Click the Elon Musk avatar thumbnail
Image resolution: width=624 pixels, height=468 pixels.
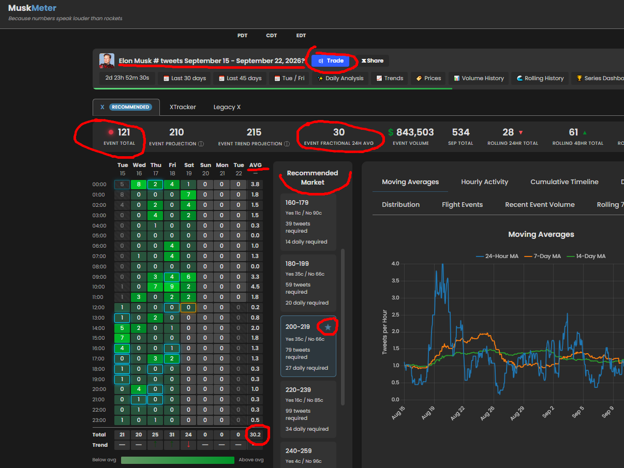pos(106,60)
